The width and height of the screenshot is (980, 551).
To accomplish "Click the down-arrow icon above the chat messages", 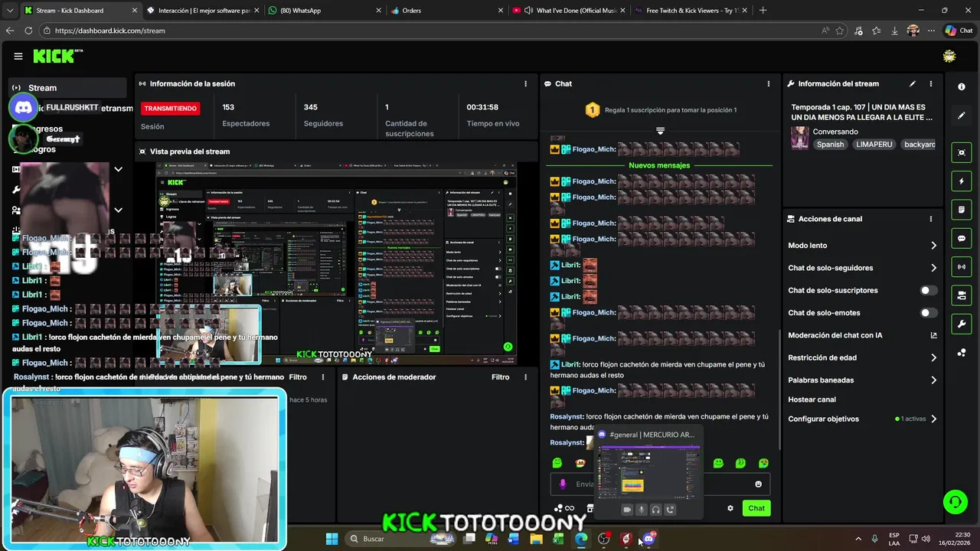I will pos(660,131).
